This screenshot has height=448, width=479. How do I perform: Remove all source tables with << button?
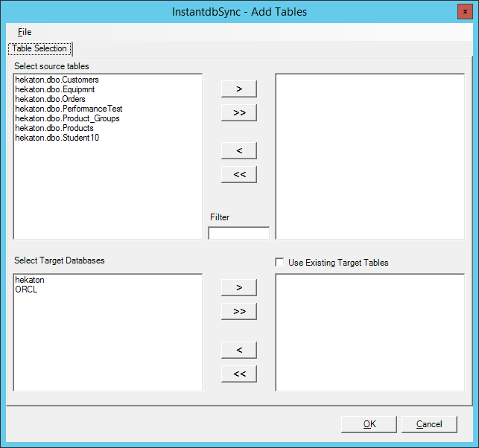(239, 175)
